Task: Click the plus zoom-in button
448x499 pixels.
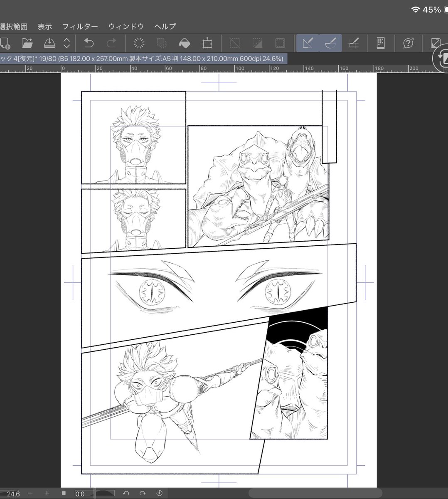Action: 47,493
